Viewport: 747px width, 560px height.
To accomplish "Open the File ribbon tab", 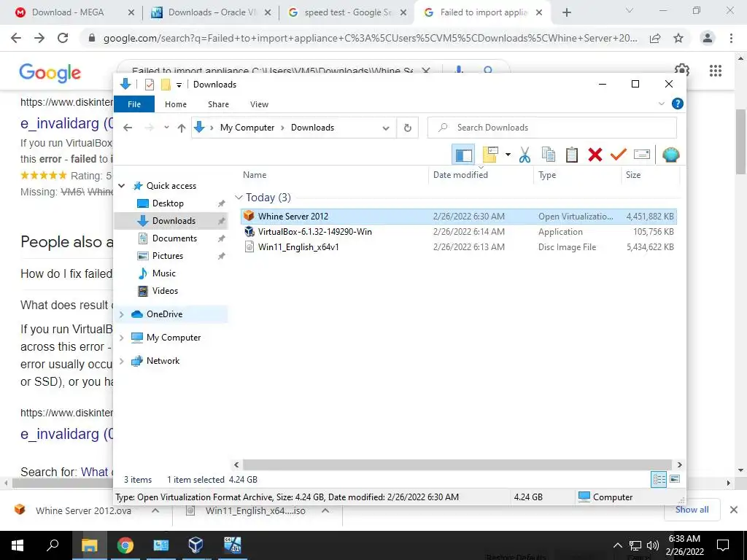I will tap(134, 104).
